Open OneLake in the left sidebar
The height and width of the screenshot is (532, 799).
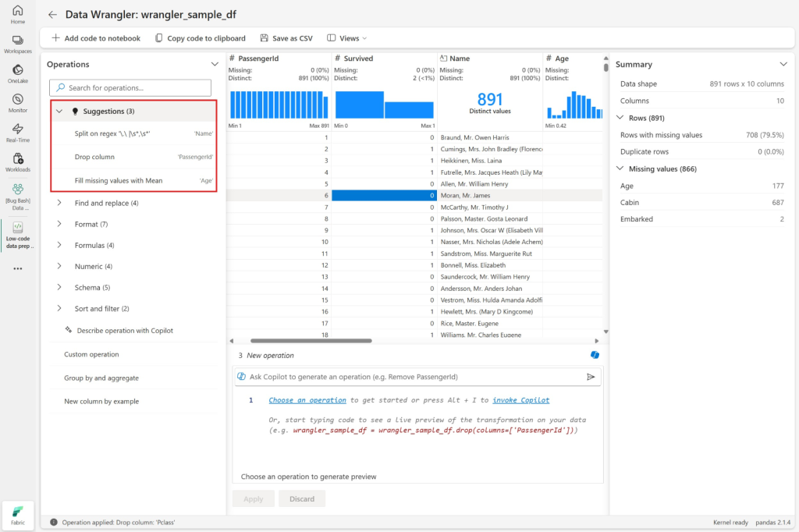point(17,73)
